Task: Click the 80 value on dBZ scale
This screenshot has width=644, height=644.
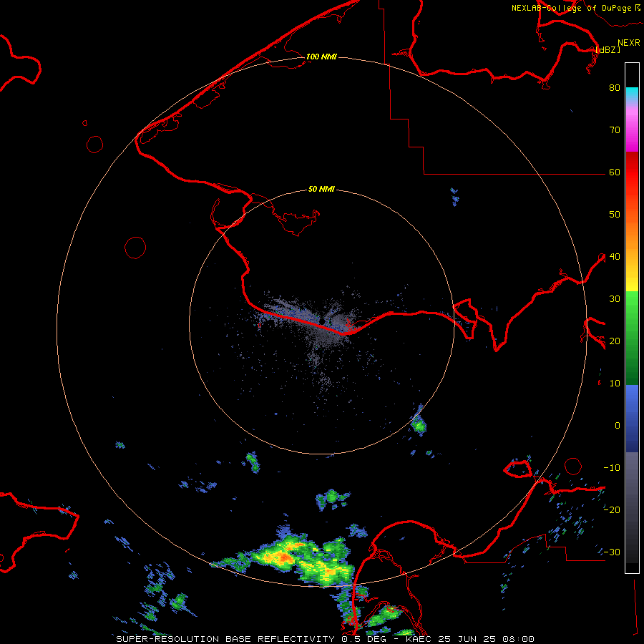Action: (615, 87)
